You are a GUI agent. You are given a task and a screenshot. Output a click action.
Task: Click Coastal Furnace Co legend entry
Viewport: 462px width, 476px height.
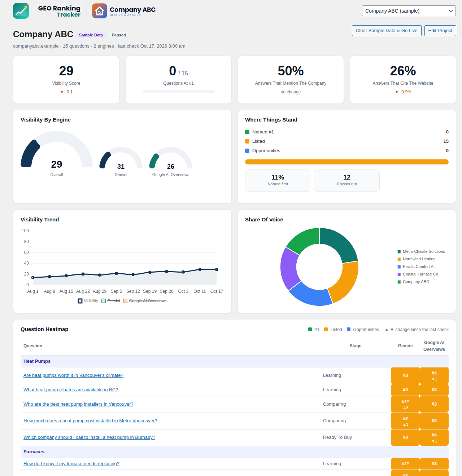418,274
